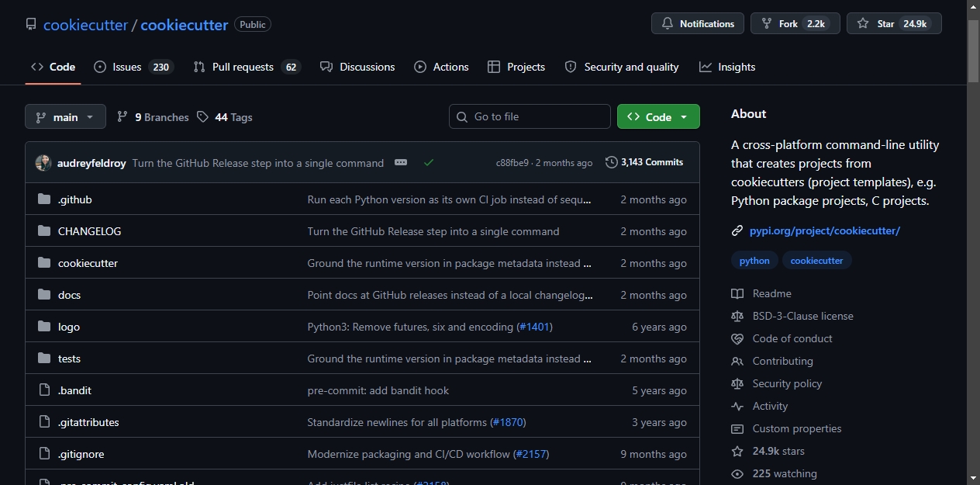Expand the green Code dropdown button

[x=658, y=116]
